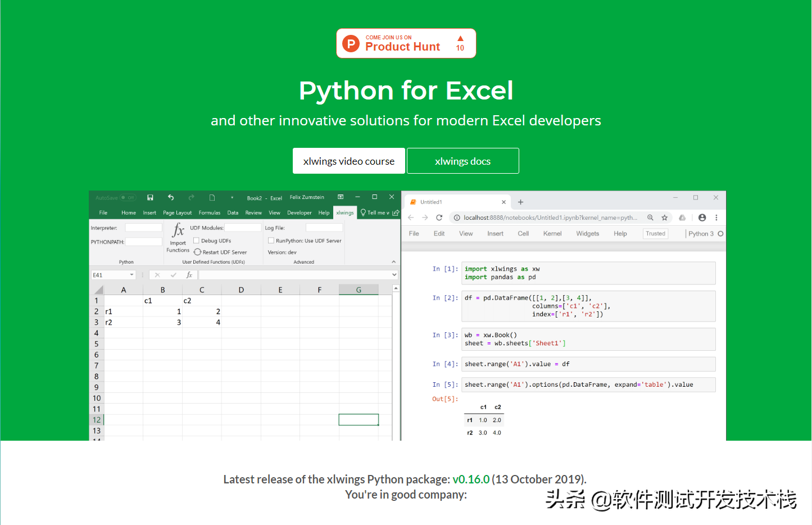
Task: Click Restart UDF Server icon
Action: [197, 252]
